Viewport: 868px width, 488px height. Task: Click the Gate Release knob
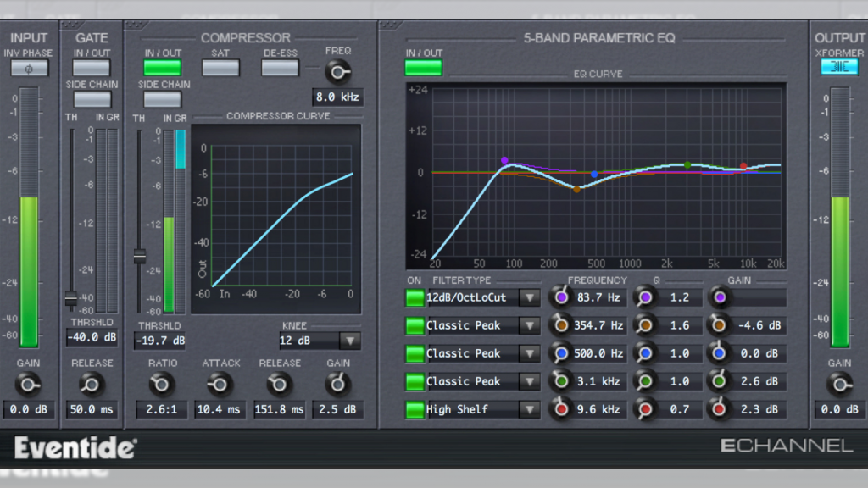point(91,384)
